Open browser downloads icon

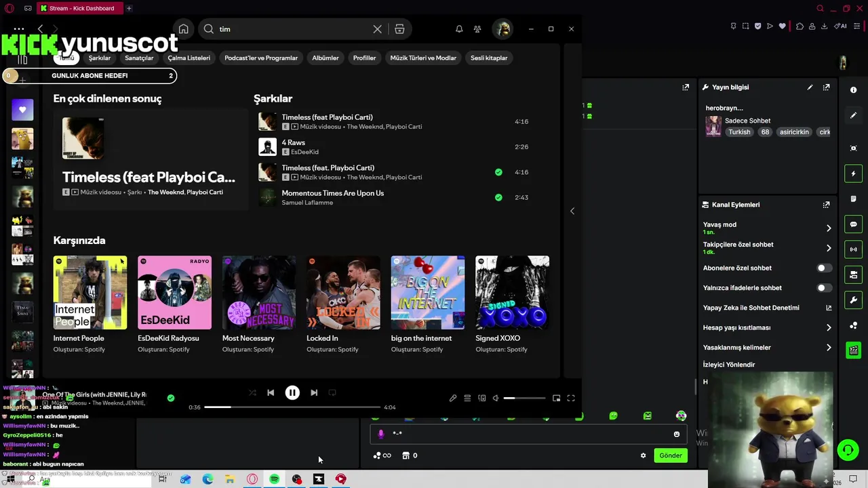tap(824, 26)
